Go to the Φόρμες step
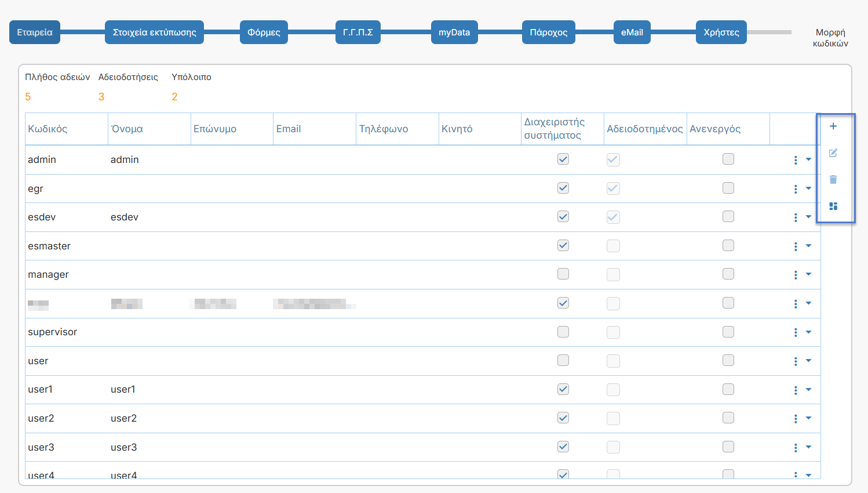 click(264, 32)
